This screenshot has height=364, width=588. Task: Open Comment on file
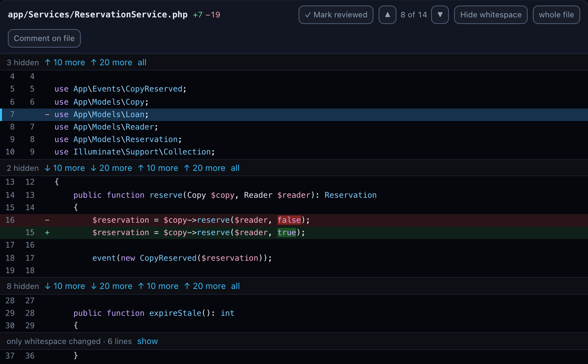pyautogui.click(x=44, y=38)
